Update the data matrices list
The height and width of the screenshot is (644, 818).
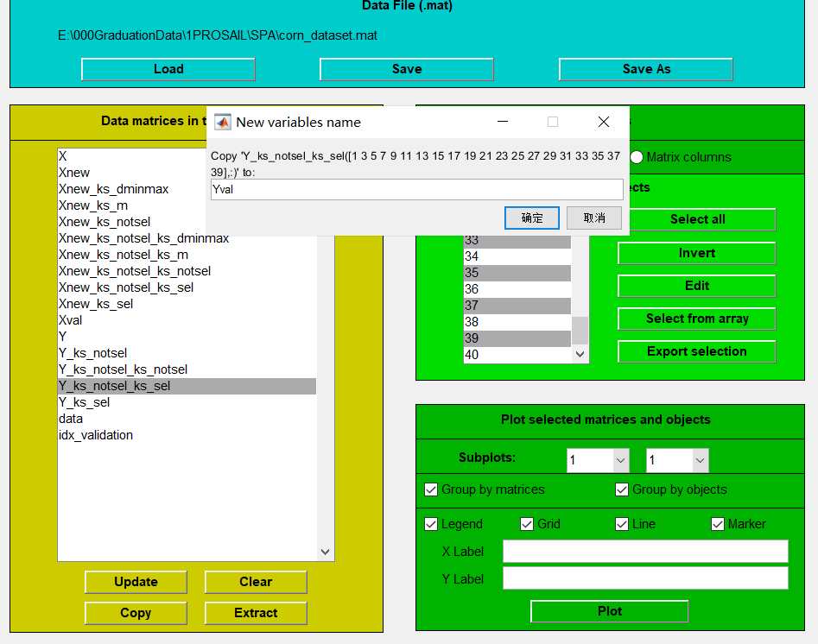pyautogui.click(x=136, y=583)
